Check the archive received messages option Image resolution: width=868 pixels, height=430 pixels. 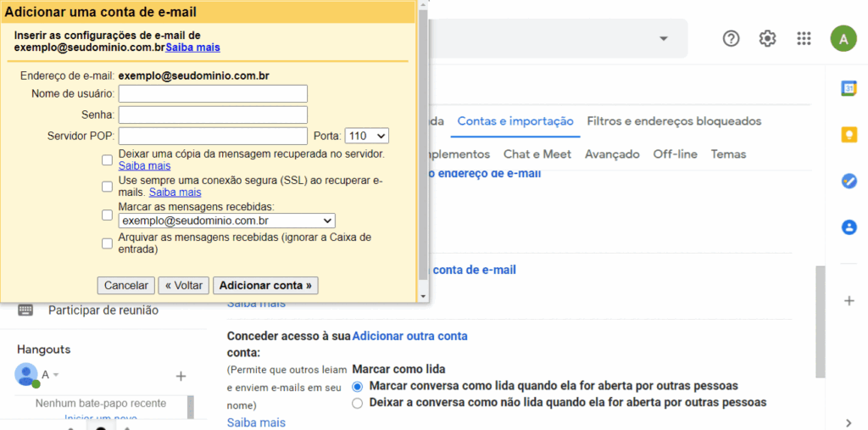107,243
